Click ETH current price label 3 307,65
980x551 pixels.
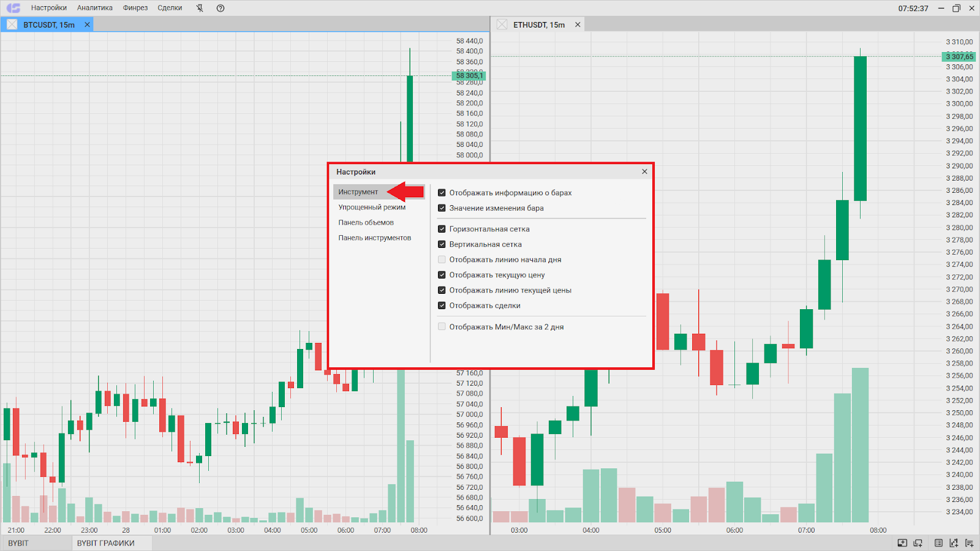959,56
